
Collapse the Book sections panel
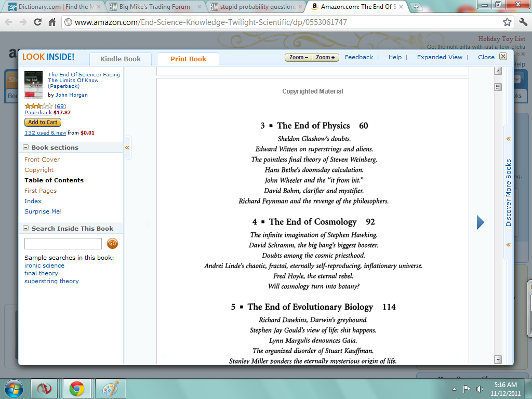pyautogui.click(x=26, y=148)
